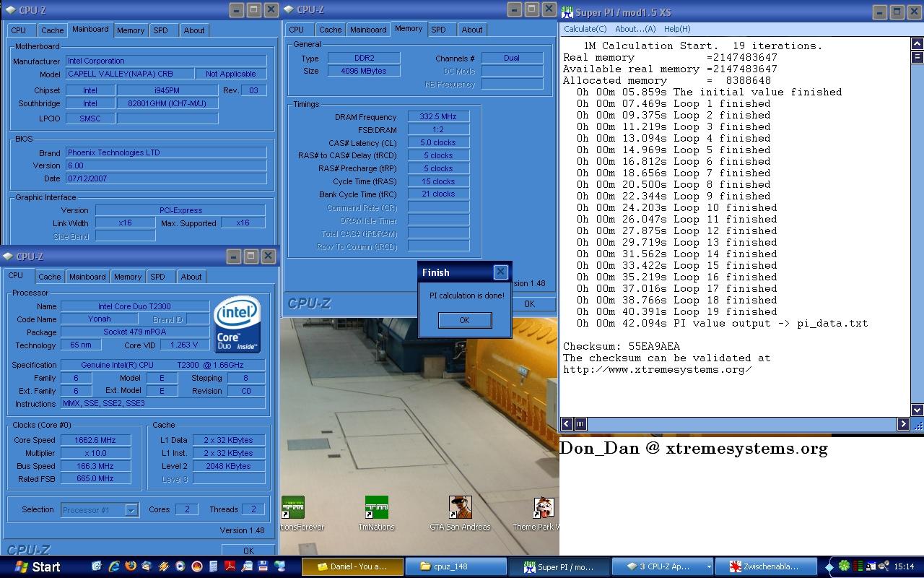Click the Southbridge value 82801GHM (ICH7-M/U)
Screen dimensions: 924x578
click(167, 103)
